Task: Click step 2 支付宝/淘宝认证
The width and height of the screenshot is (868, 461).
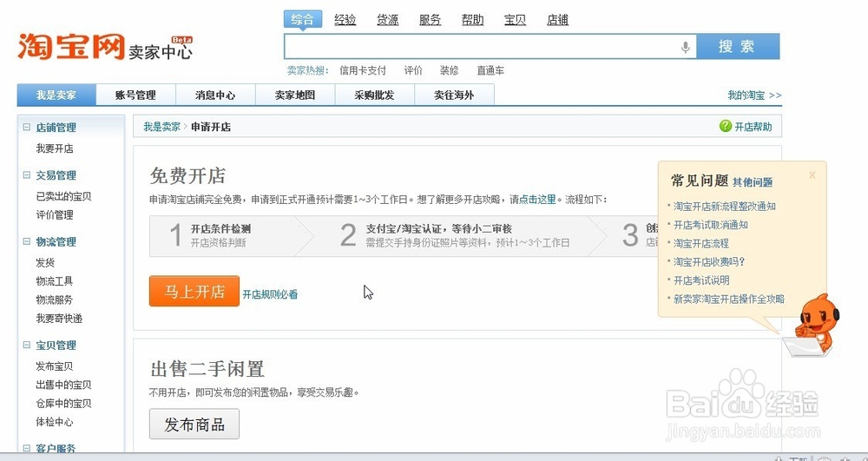Action: tap(439, 228)
